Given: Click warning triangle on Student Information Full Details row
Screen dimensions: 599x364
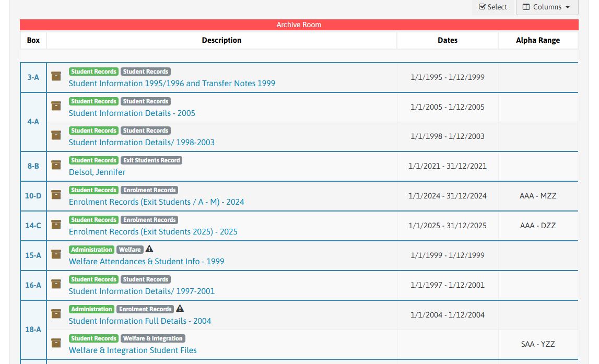Looking at the screenshot, I should (x=180, y=309).
